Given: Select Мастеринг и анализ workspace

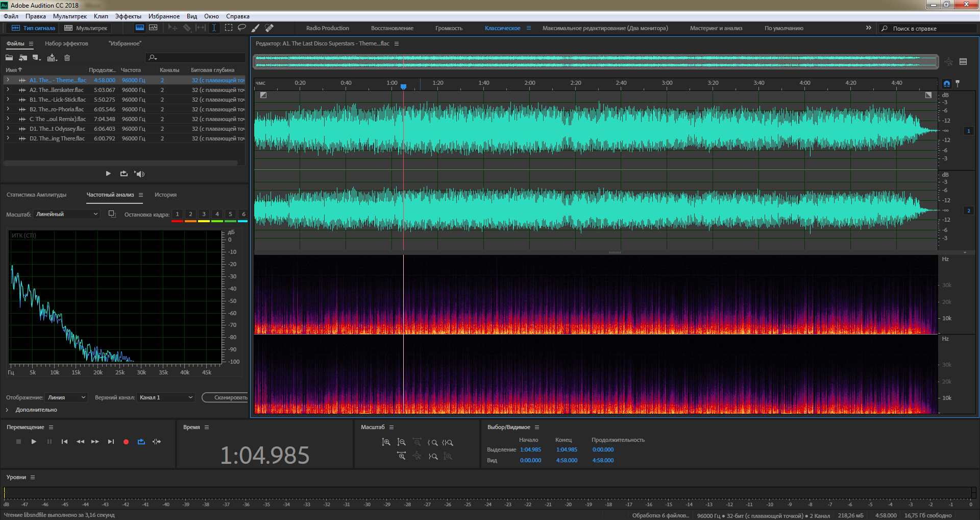Looking at the screenshot, I should pos(716,28).
